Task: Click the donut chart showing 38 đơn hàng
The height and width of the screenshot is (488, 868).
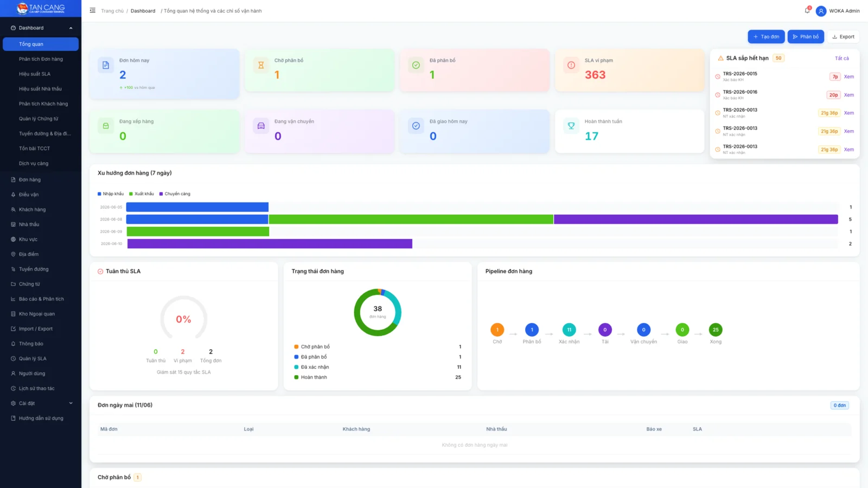Action: click(x=378, y=312)
